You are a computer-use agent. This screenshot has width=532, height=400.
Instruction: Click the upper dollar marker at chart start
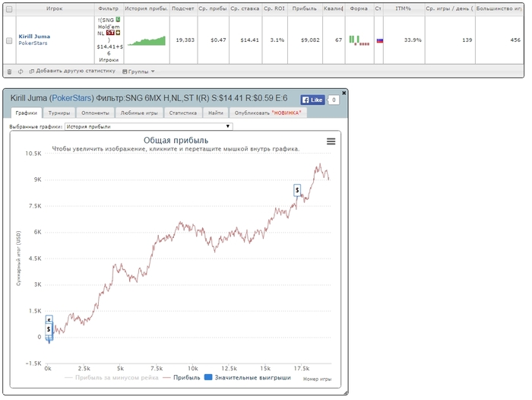tap(49, 319)
